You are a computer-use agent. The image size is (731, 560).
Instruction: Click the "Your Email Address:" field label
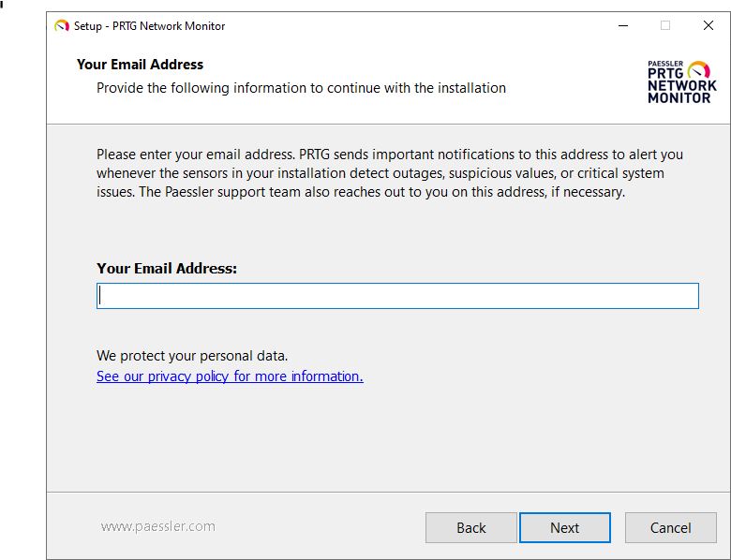pyautogui.click(x=167, y=269)
